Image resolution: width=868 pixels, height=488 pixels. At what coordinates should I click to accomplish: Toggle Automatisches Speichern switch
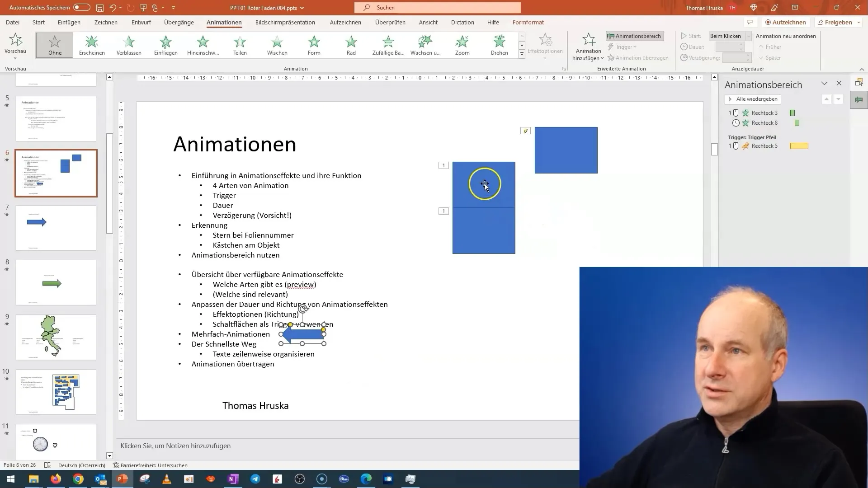click(x=81, y=7)
